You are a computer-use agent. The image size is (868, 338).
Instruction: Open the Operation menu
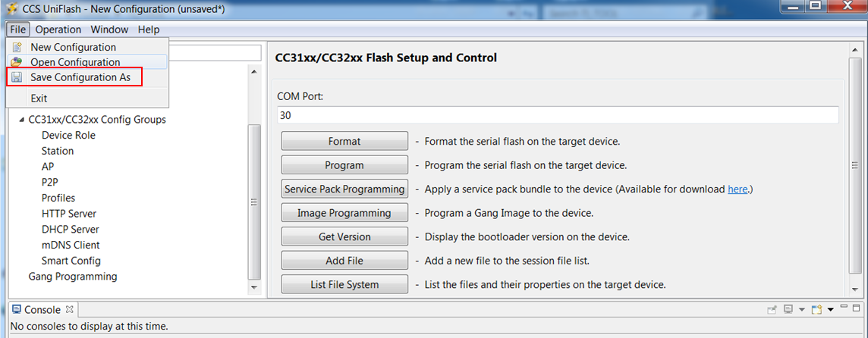click(58, 30)
